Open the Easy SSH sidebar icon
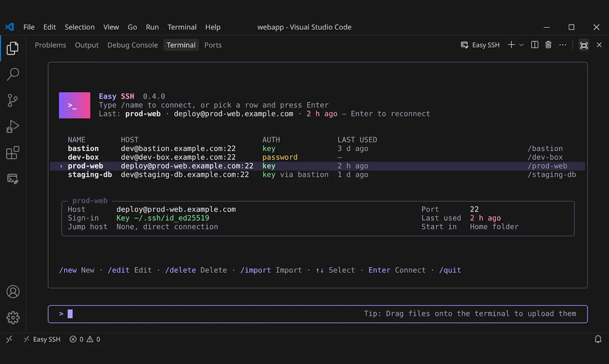609x364 pixels. [13, 179]
